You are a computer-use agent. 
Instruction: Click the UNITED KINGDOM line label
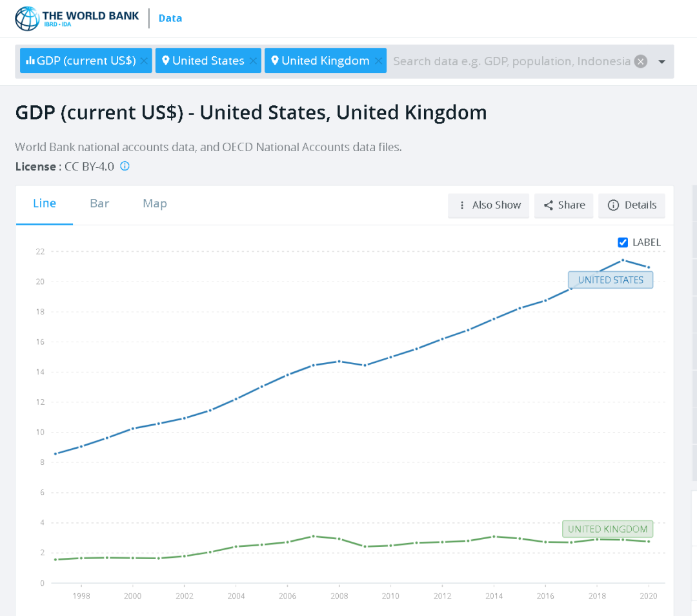[x=607, y=529]
